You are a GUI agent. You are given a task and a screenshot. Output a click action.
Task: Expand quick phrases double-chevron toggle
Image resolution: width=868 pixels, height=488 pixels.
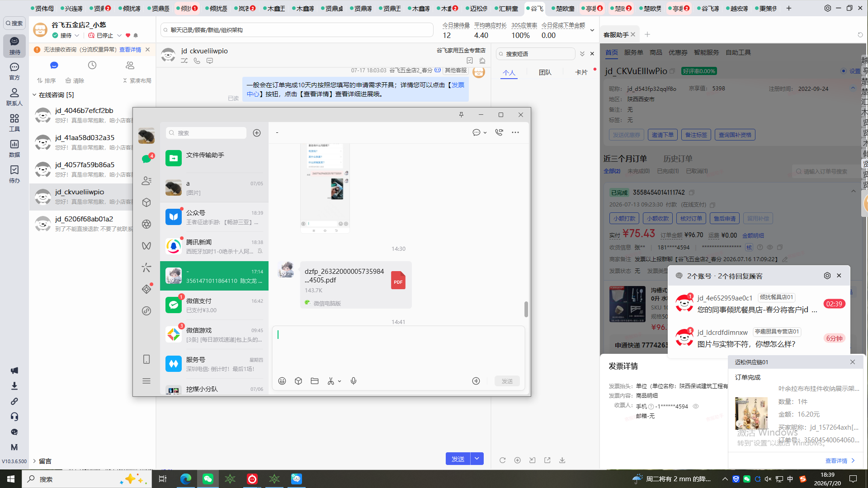pos(582,54)
